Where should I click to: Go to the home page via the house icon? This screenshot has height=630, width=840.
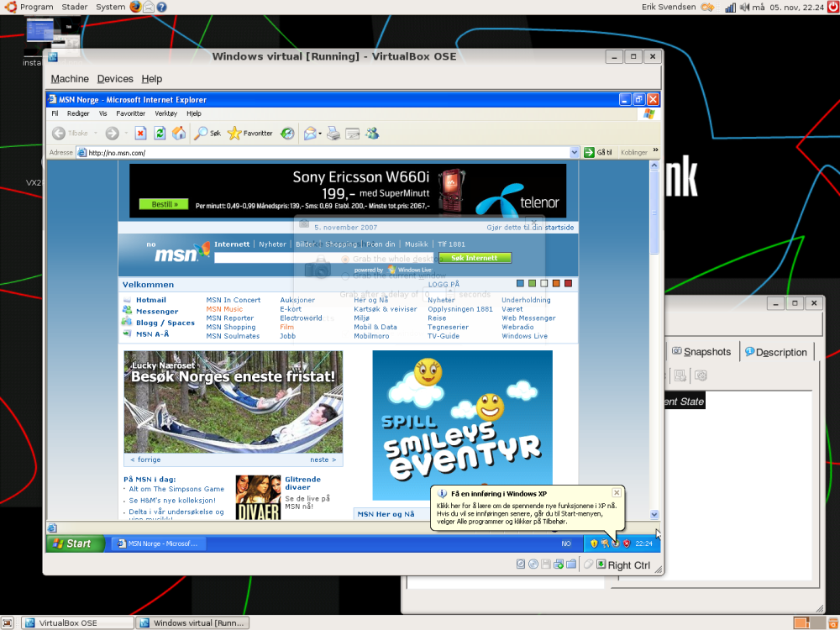coord(179,134)
